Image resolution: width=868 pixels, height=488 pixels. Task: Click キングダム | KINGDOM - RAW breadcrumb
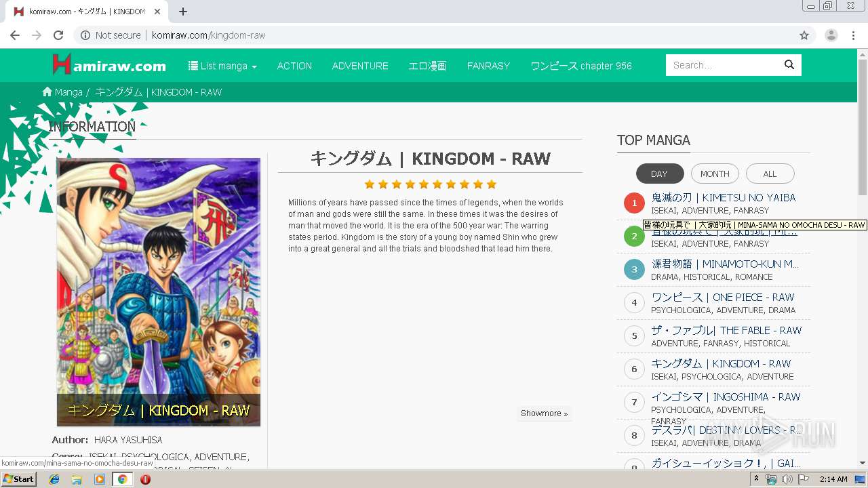click(x=159, y=92)
